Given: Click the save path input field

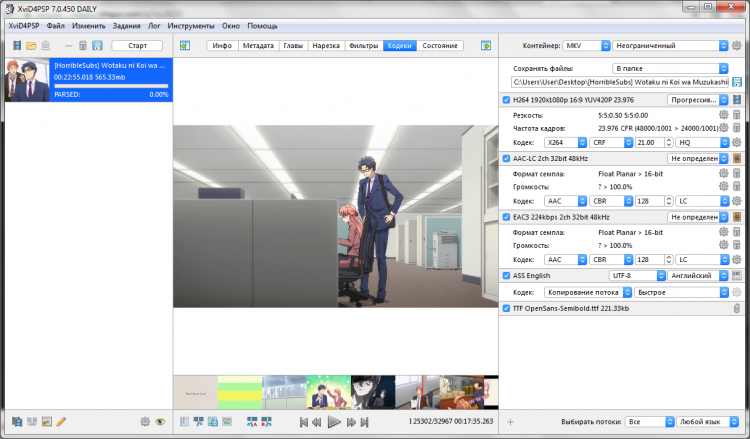Looking at the screenshot, I should (620, 82).
